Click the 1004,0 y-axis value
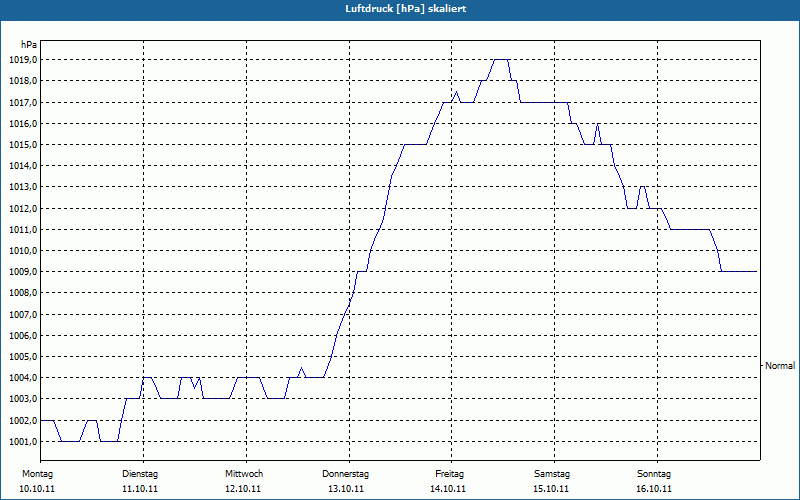800x500 pixels. click(x=23, y=378)
